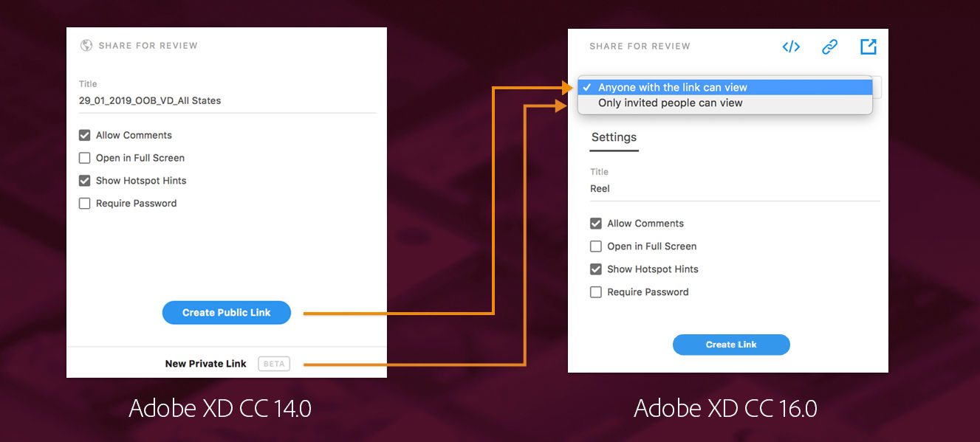Uncheck Allow Comments in the right panel
The height and width of the screenshot is (442, 980).
tap(596, 224)
